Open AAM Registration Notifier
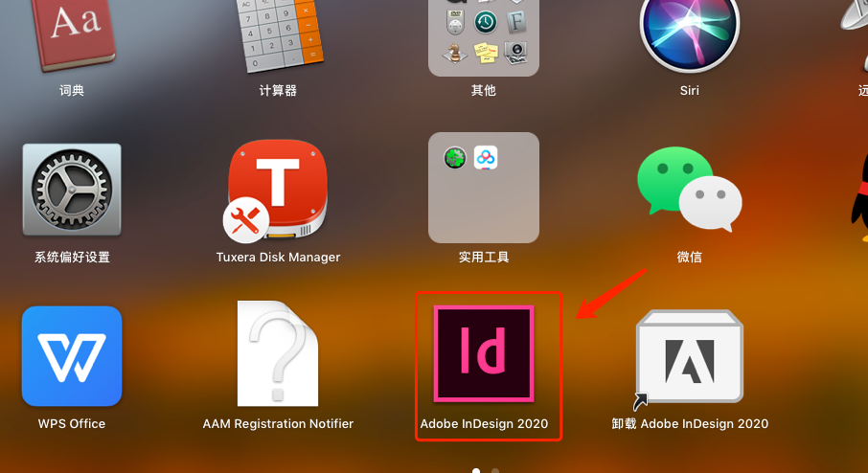This screenshot has height=473, width=868. pyautogui.click(x=278, y=353)
